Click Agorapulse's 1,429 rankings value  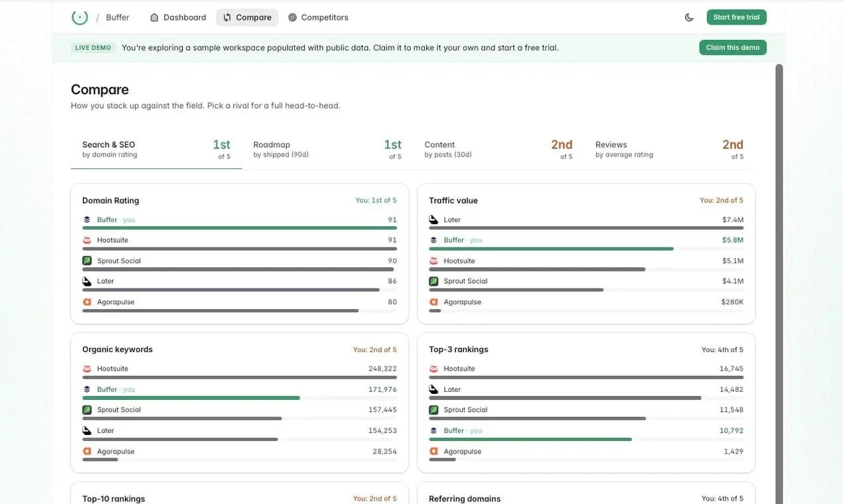[x=734, y=451]
